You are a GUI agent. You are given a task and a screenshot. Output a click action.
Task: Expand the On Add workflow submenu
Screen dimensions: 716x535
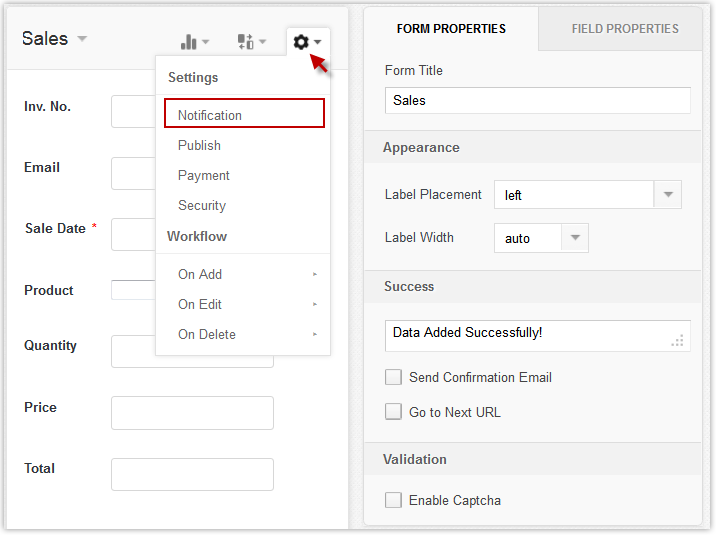[243, 274]
